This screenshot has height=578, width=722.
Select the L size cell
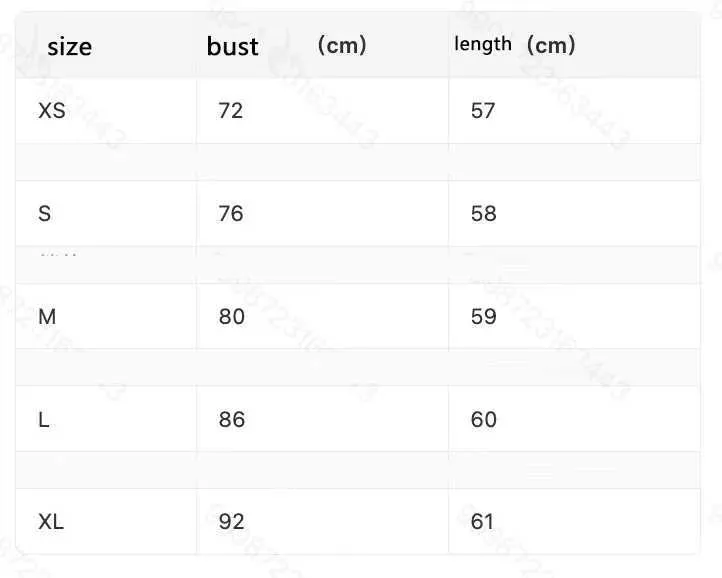[44, 420]
